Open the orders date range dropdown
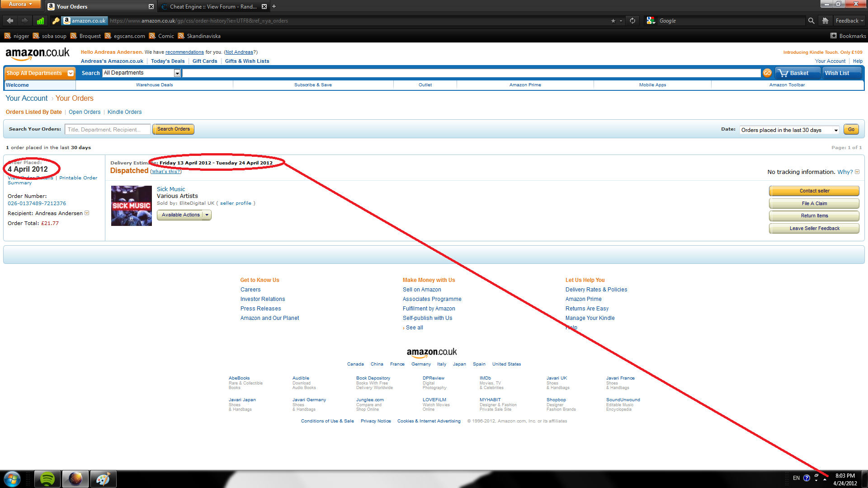The width and height of the screenshot is (868, 488). [x=789, y=130]
